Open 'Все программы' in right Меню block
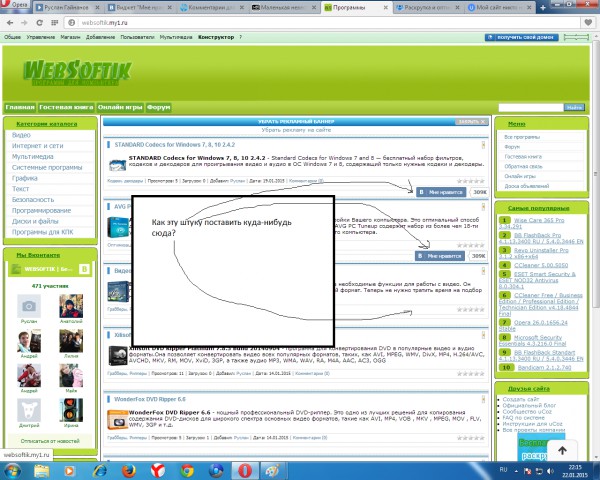Image resolution: width=600 pixels, height=480 pixels. [522, 137]
